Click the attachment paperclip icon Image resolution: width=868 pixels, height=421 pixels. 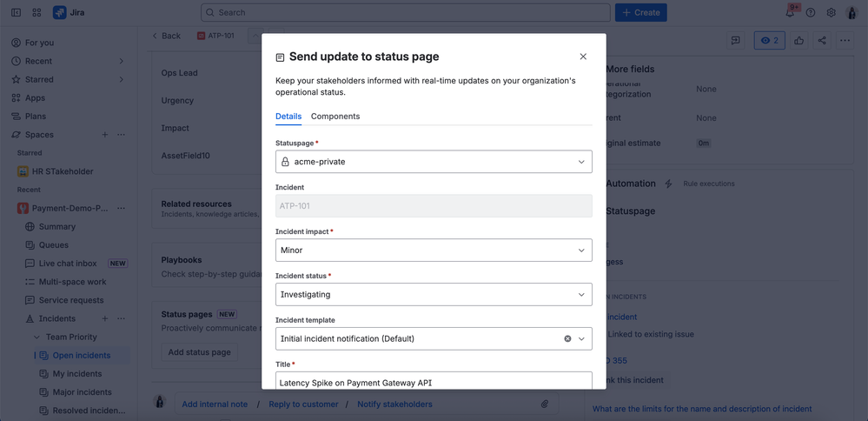(x=544, y=404)
